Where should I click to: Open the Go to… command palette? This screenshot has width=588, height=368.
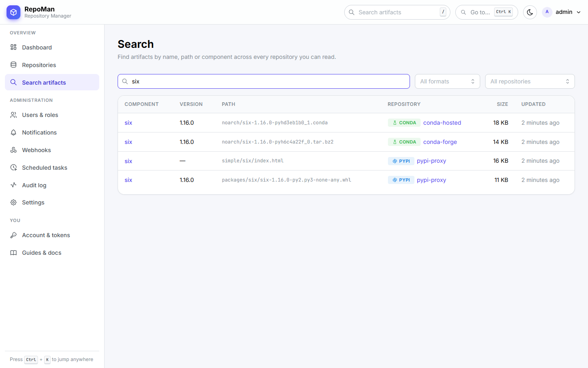486,12
